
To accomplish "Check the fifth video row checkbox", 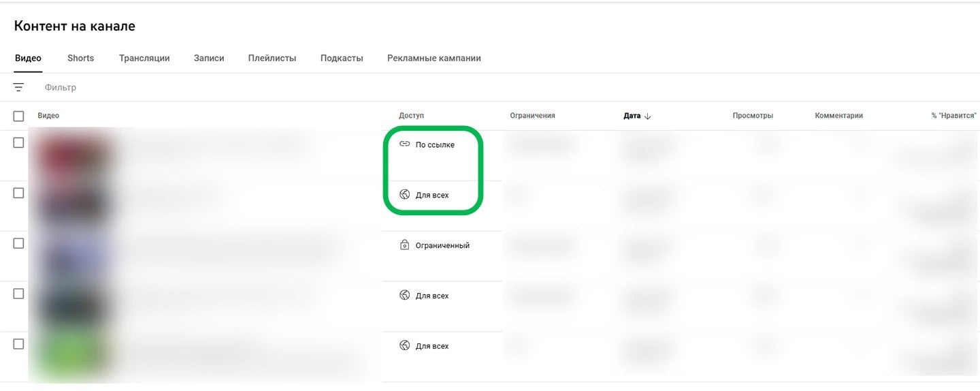I will click(x=18, y=344).
